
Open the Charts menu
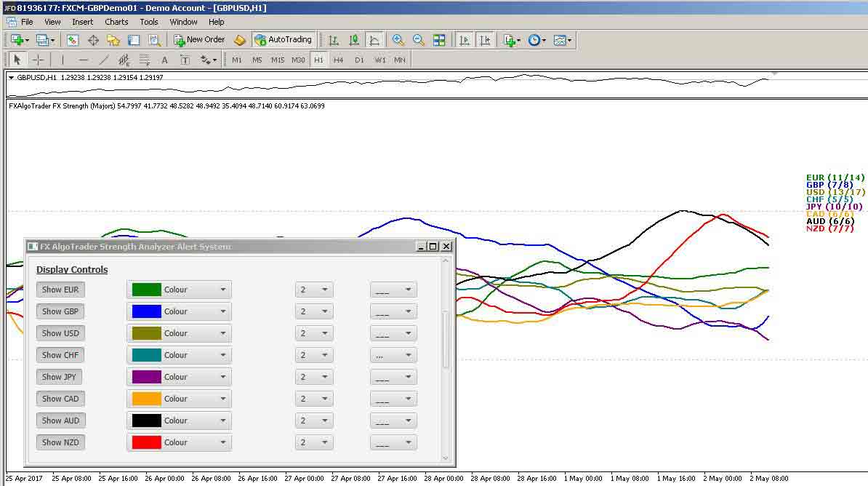click(116, 22)
